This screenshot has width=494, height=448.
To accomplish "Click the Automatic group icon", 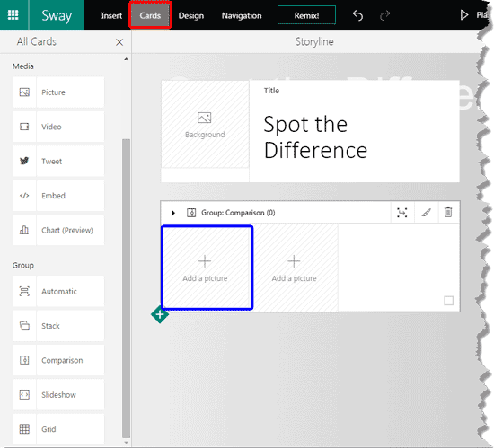I will (24, 291).
